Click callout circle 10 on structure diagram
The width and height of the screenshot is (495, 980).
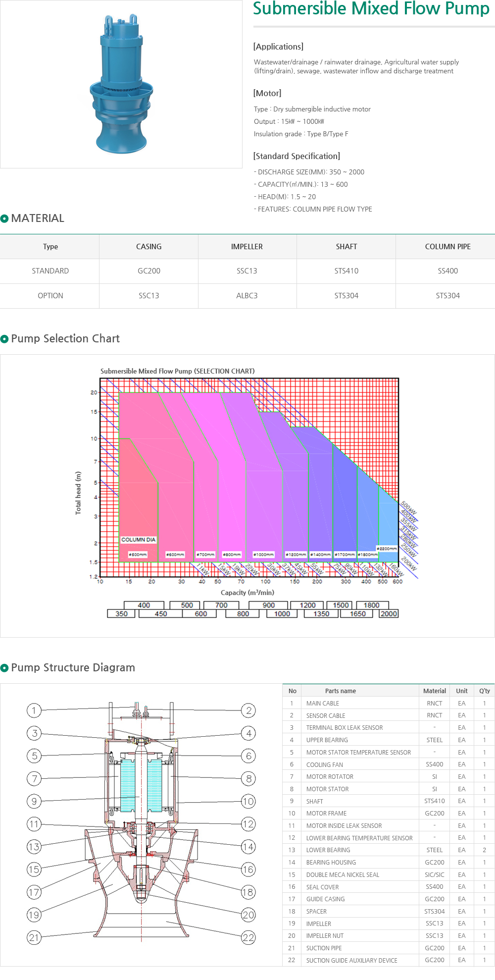tap(248, 801)
